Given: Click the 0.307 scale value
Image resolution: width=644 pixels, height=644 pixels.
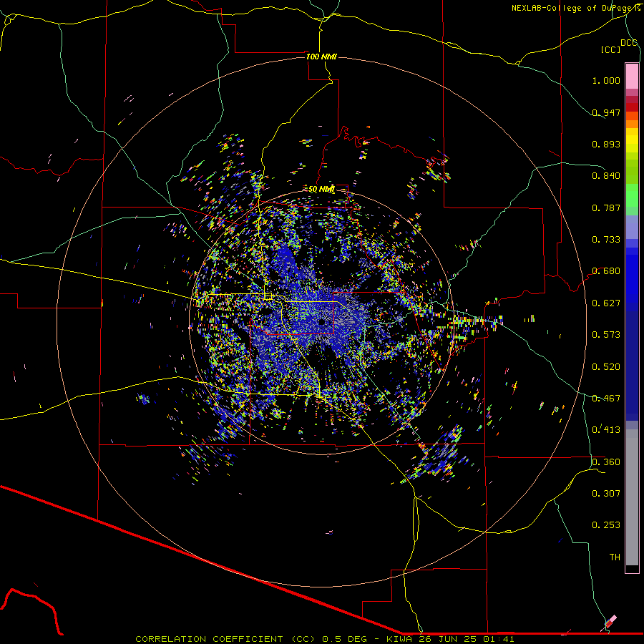Looking at the screenshot, I should (x=606, y=494).
